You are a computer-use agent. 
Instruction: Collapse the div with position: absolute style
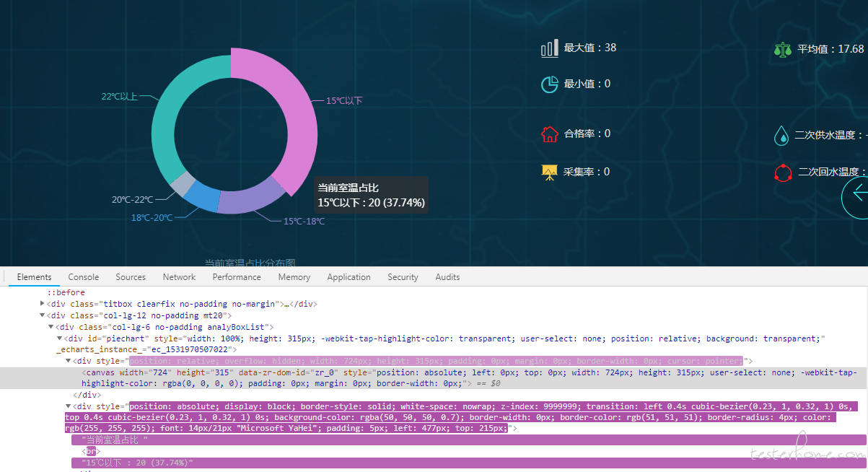point(68,406)
